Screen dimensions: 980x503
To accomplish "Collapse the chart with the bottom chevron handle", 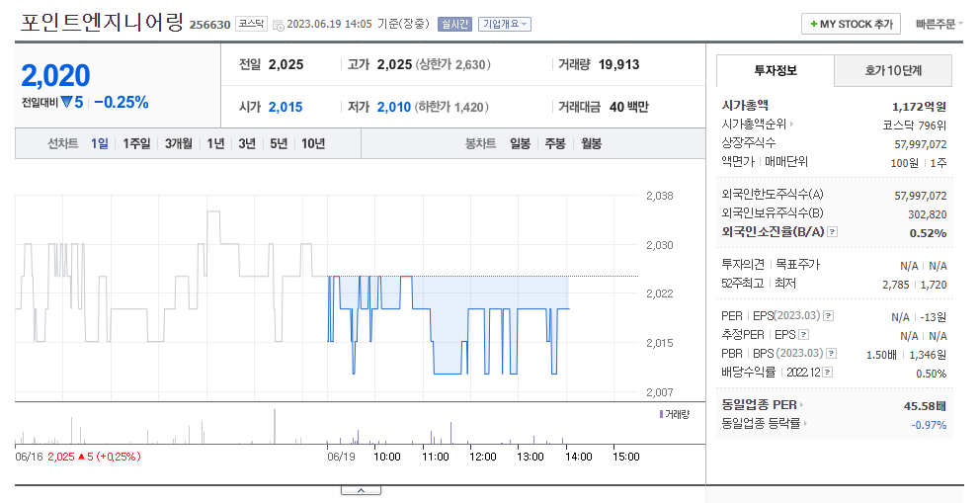I will point(361,490).
